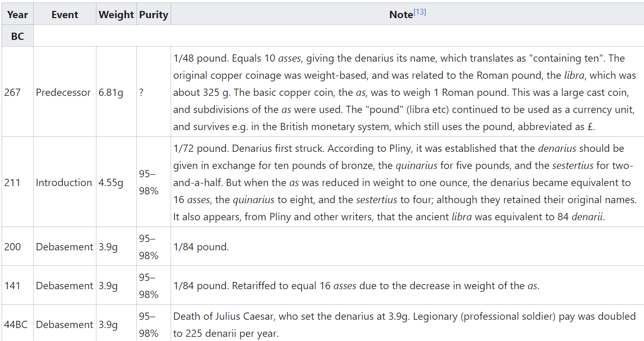The image size is (644, 341).
Task: Click the Predecessor event cell
Action: click(x=65, y=92)
